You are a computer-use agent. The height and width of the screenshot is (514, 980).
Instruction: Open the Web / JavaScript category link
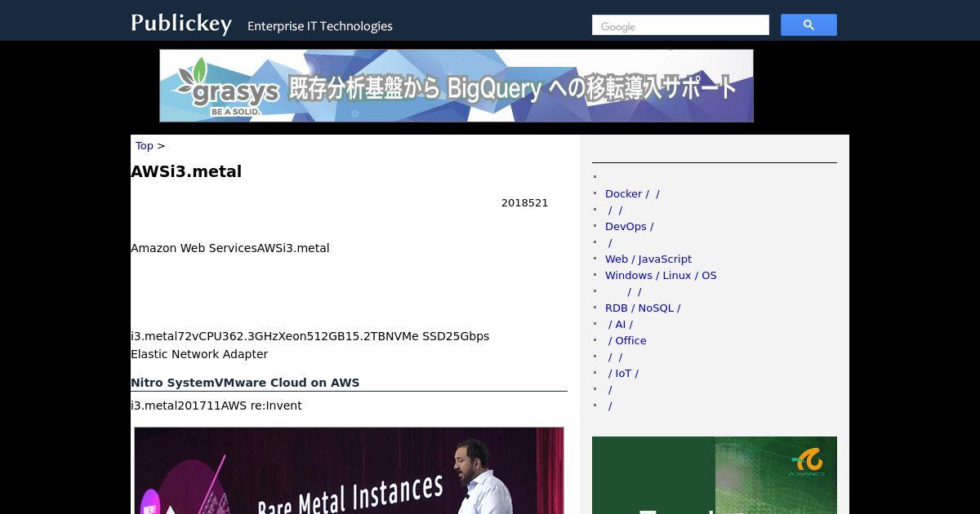click(648, 259)
